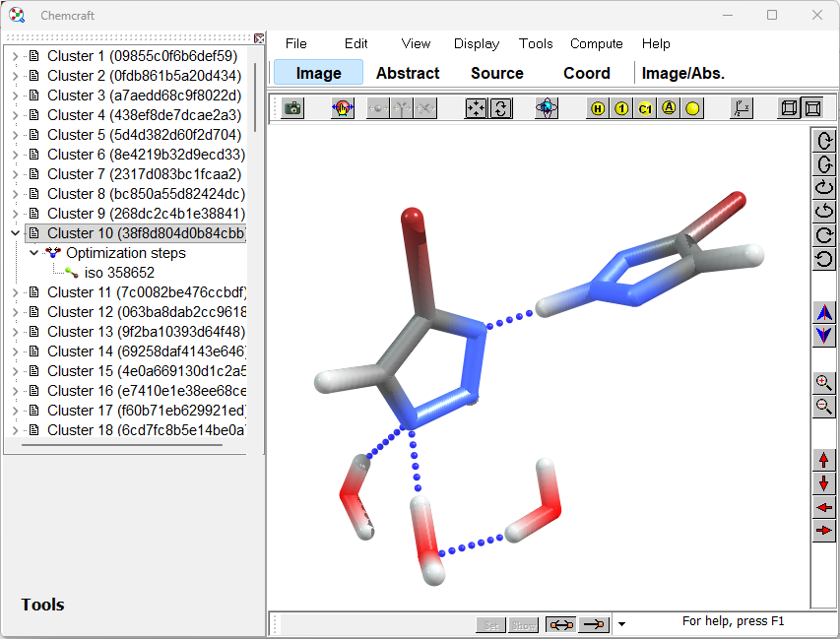Select the drag-atoms hand tool icon
Image resolution: width=840 pixels, height=639 pixels.
coord(343,108)
